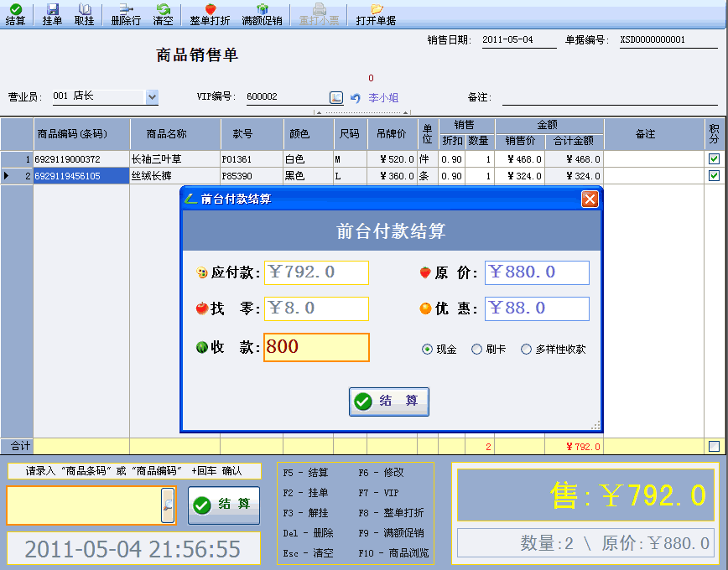The width and height of the screenshot is (728, 570).
Task: Click the 结算 checkout toolbar icon
Action: (x=15, y=14)
